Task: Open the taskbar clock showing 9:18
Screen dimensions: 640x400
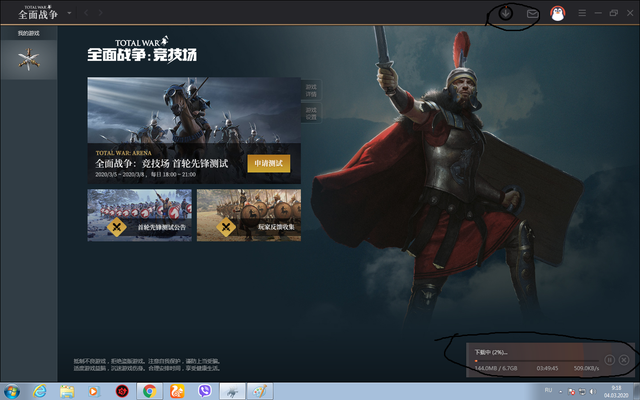Action: point(616,391)
